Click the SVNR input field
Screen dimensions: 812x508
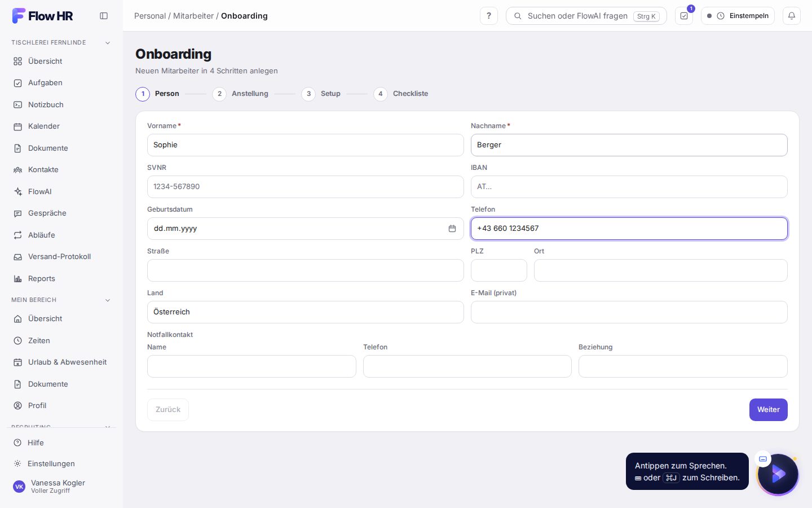[x=306, y=187]
